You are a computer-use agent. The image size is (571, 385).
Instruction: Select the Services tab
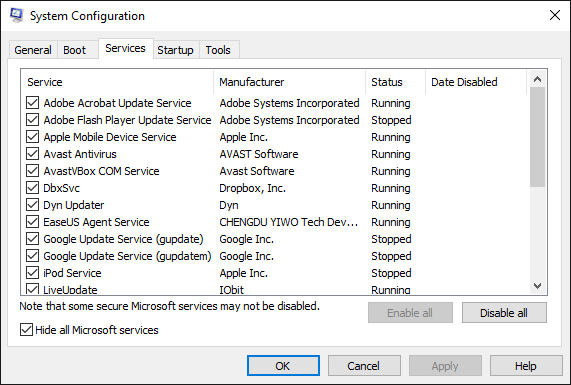click(x=125, y=48)
